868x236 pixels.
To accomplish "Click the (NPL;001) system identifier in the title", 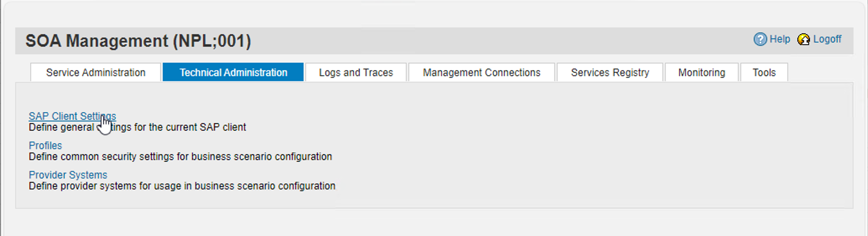I will click(x=212, y=41).
